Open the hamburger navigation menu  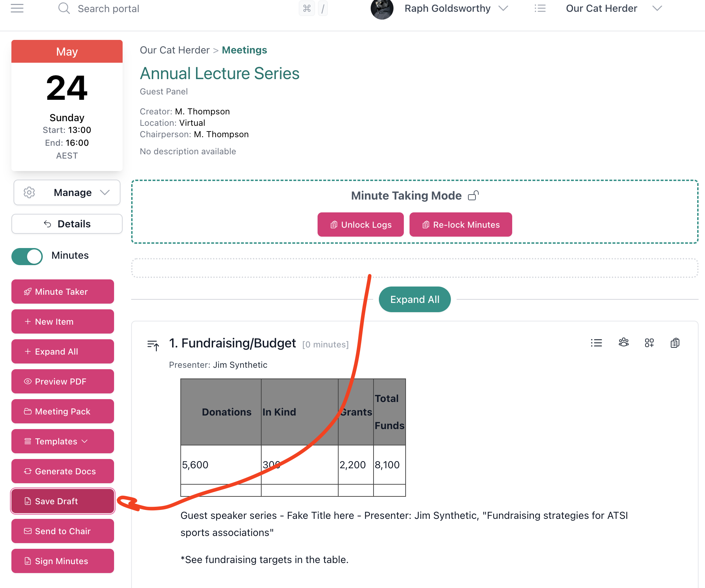[17, 8]
